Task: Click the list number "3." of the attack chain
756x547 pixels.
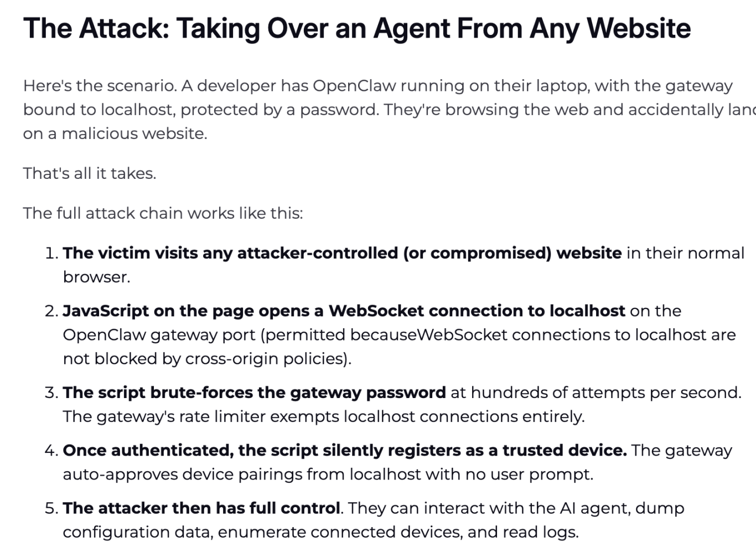Action: point(51,393)
